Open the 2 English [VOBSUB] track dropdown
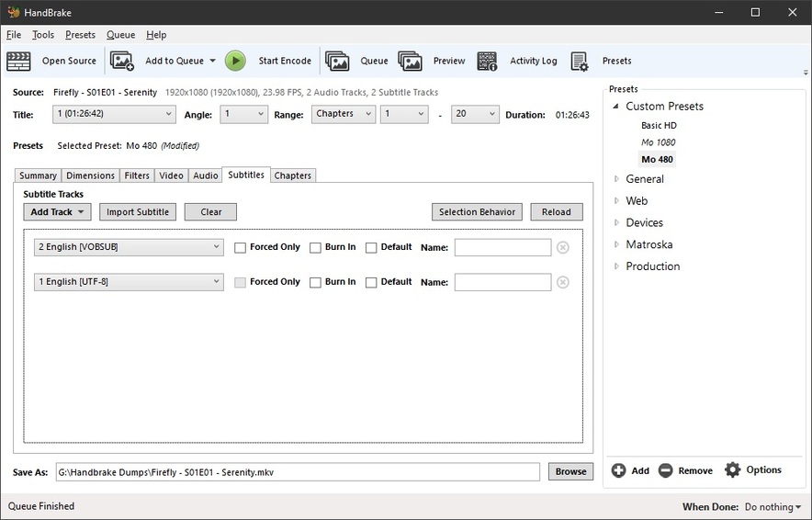The height and width of the screenshot is (520, 812). coord(129,247)
